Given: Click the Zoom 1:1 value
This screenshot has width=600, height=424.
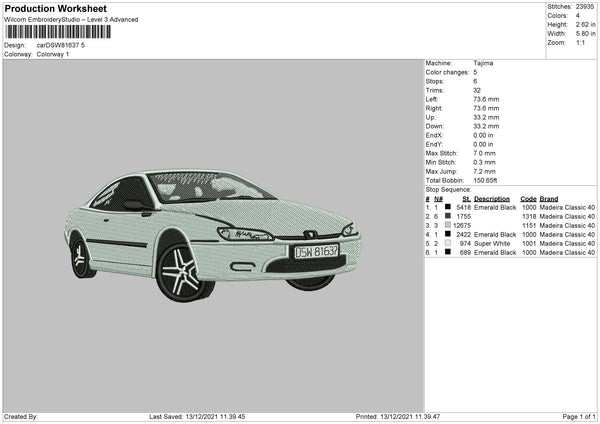Looking at the screenshot, I should (x=579, y=42).
